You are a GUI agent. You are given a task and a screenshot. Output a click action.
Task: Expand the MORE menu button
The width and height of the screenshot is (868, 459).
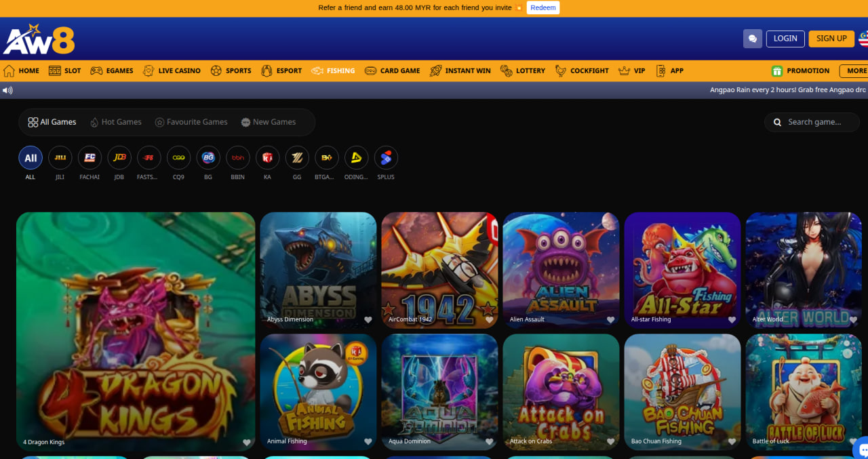pyautogui.click(x=854, y=71)
